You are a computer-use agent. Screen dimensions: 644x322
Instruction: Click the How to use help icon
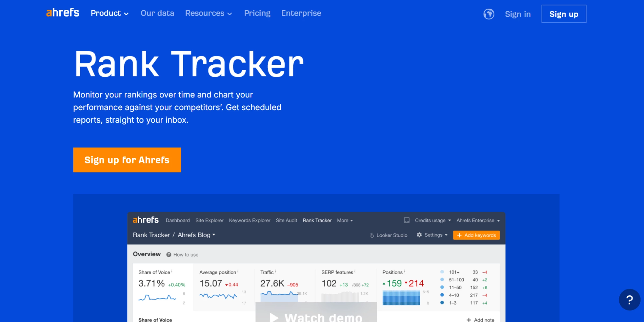click(x=169, y=255)
